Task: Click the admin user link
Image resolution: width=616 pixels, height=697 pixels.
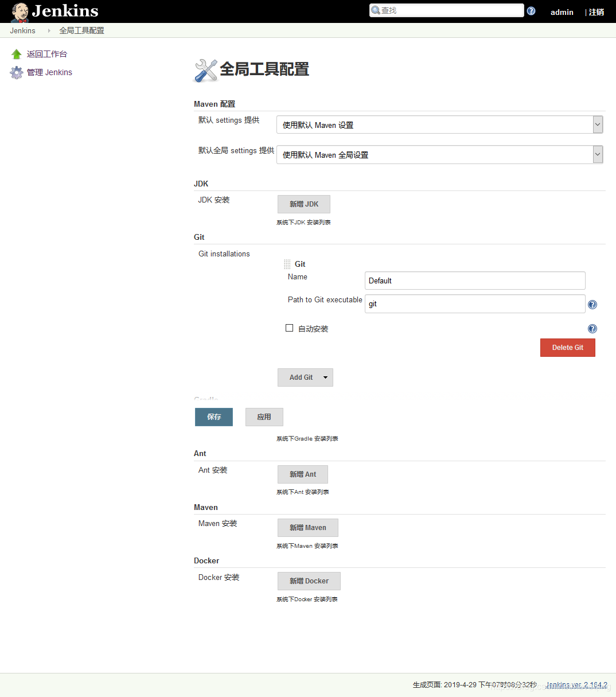Action: (562, 12)
